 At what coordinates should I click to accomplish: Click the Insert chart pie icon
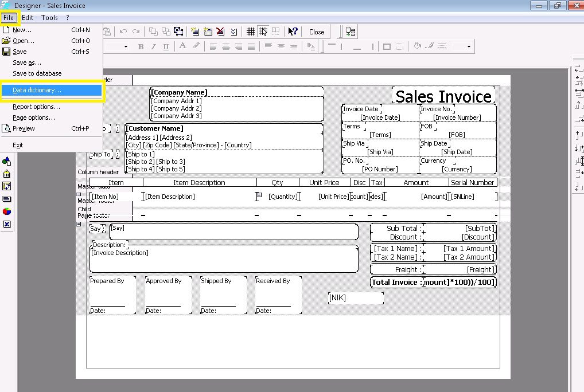(7, 211)
